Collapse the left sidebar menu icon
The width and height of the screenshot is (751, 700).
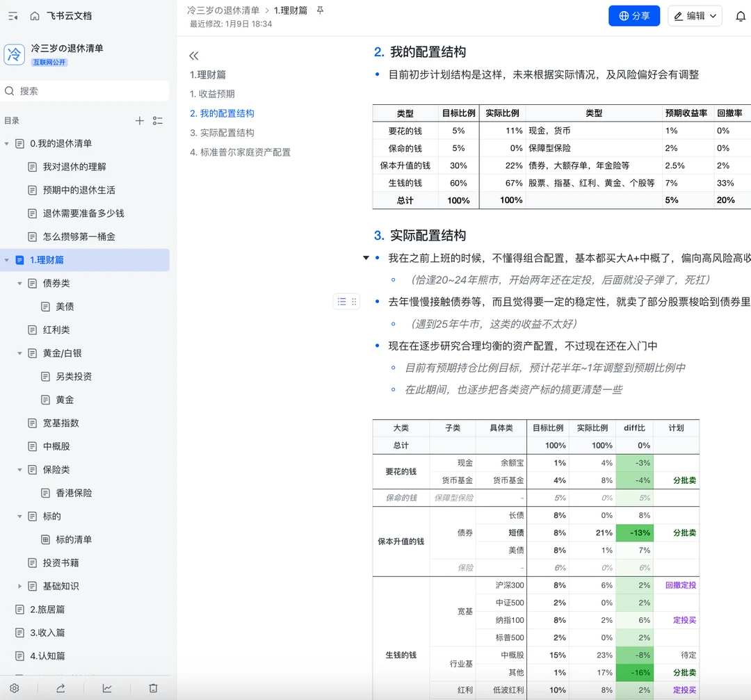(x=13, y=16)
